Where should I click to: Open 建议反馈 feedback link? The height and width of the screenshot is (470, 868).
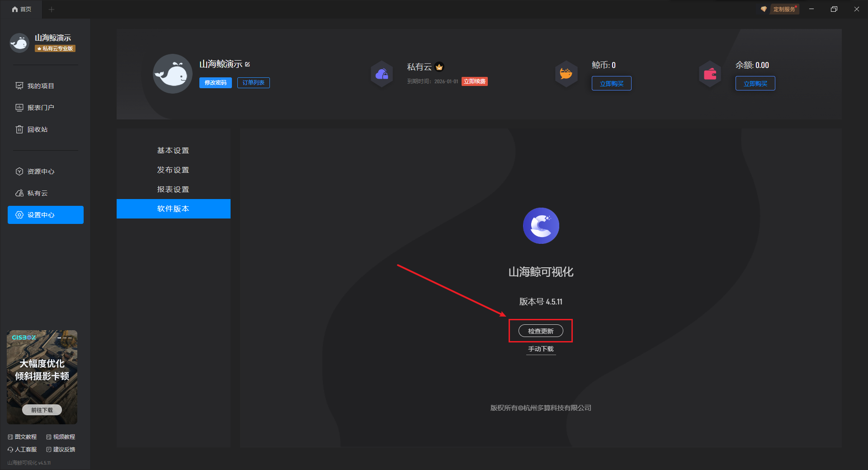pos(61,450)
